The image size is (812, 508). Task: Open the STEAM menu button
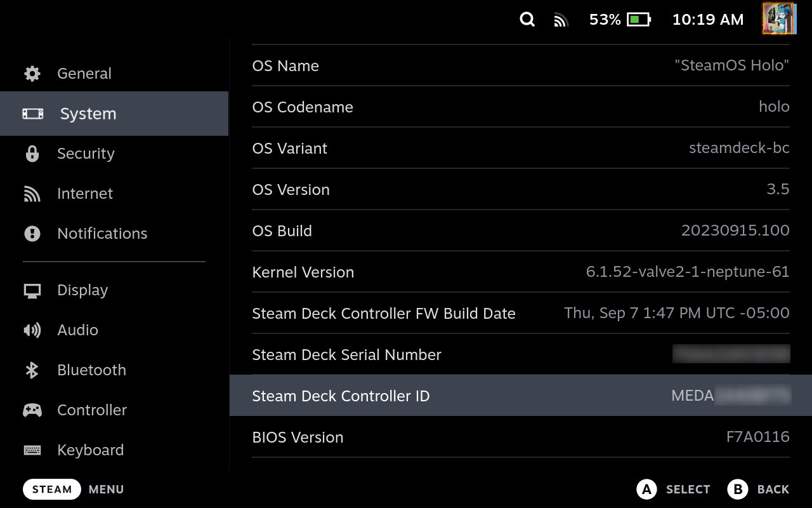point(52,490)
